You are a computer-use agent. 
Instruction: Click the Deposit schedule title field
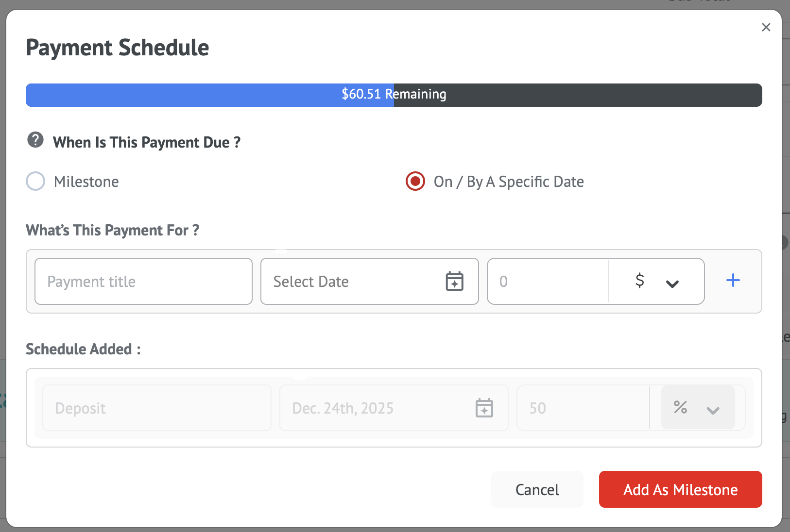click(156, 408)
